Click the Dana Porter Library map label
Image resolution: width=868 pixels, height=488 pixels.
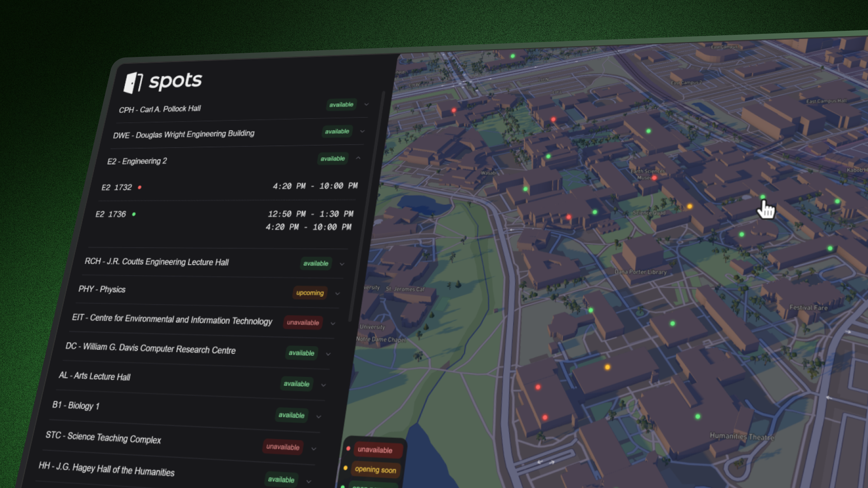pyautogui.click(x=640, y=272)
